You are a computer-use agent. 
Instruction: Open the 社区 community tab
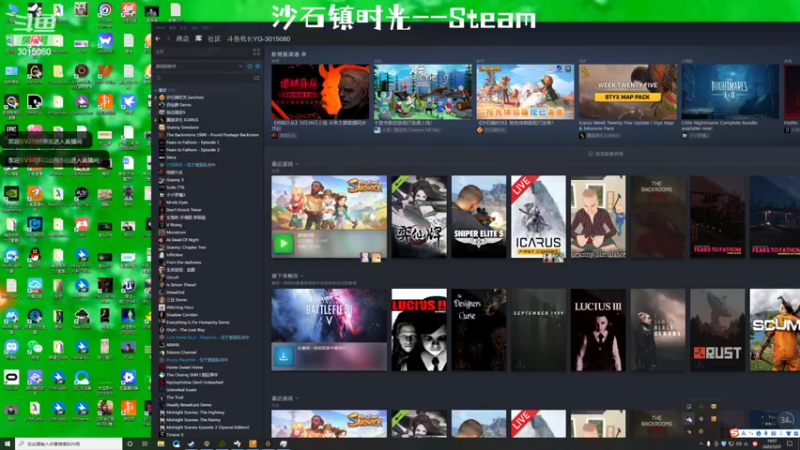[214, 39]
